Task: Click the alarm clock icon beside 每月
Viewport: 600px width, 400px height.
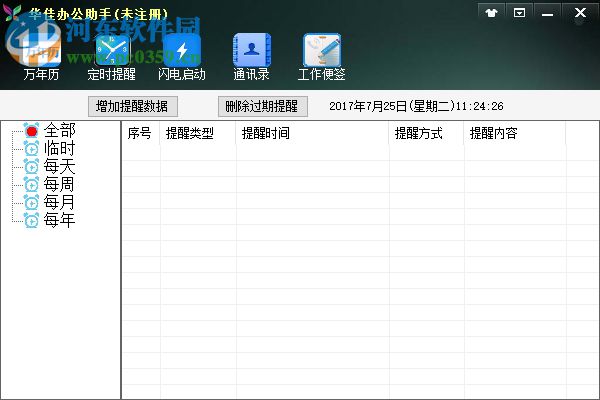Action: coord(31,202)
